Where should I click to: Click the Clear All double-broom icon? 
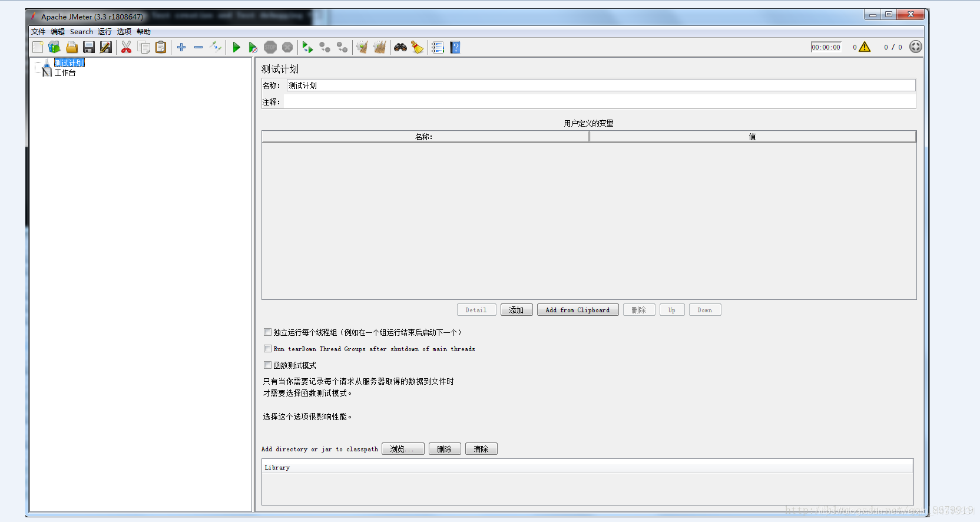pyautogui.click(x=380, y=47)
